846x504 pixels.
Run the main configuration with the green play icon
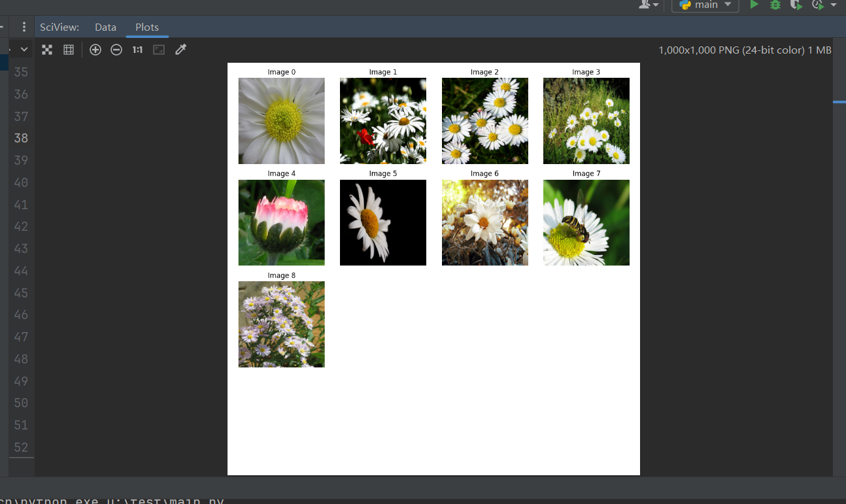point(754,5)
